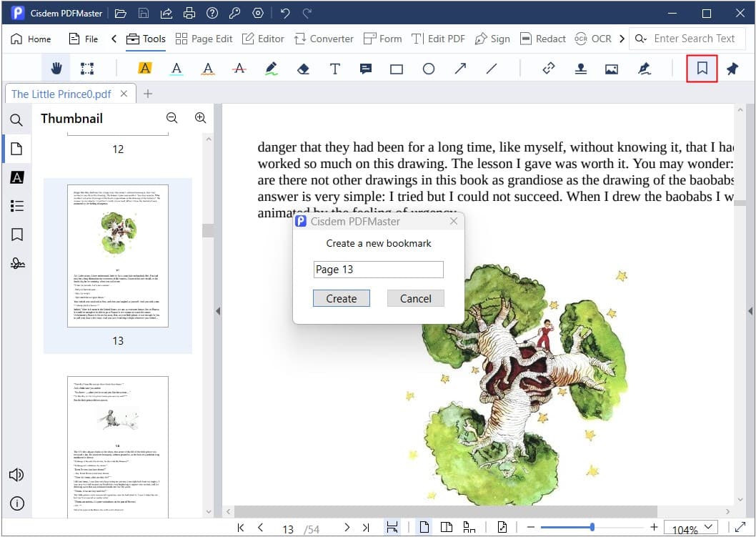756x537 pixels.
Task: Open Help question mark icon
Action: (x=212, y=13)
